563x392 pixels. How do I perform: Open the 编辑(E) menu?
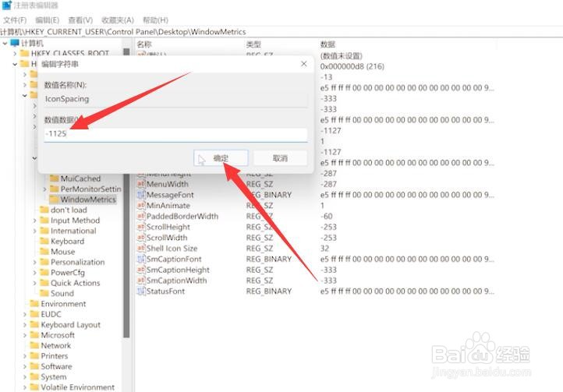tap(47, 20)
